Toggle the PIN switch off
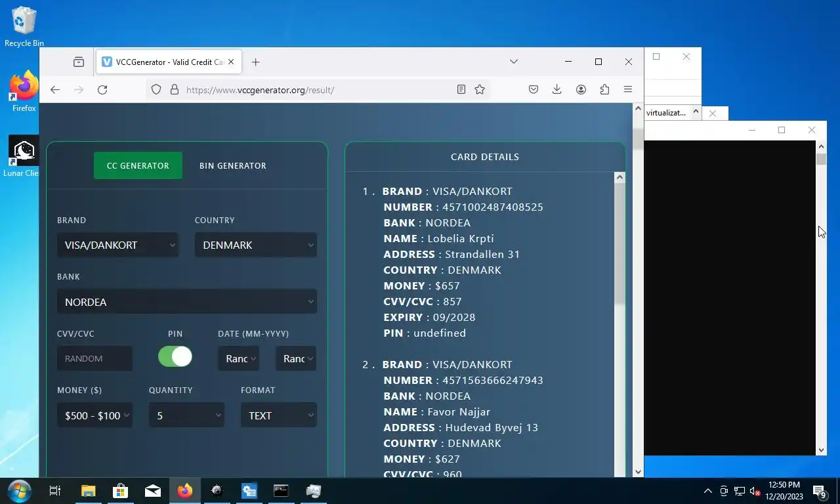This screenshot has height=504, width=840. [x=175, y=356]
